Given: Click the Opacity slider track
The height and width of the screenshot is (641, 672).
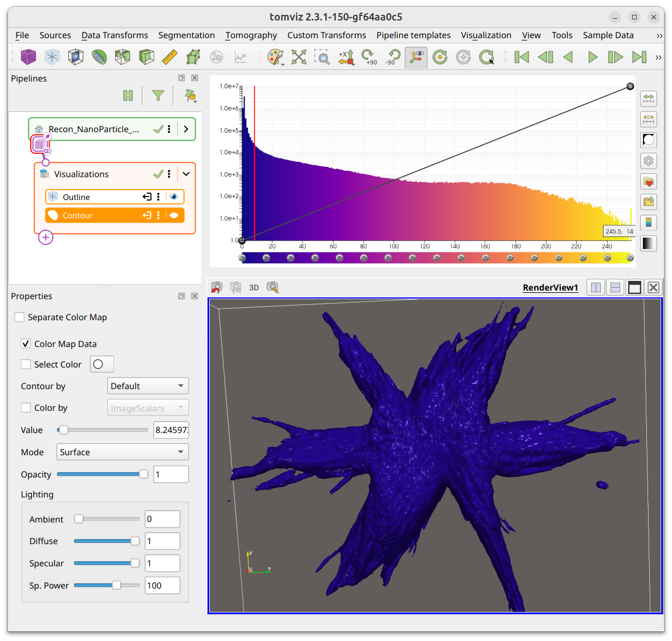Looking at the screenshot, I should [103, 474].
